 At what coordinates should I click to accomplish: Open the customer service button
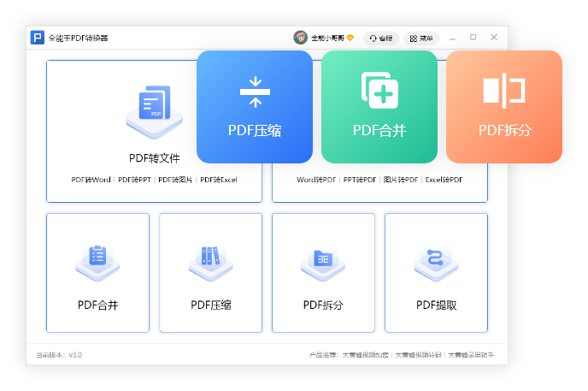[381, 38]
